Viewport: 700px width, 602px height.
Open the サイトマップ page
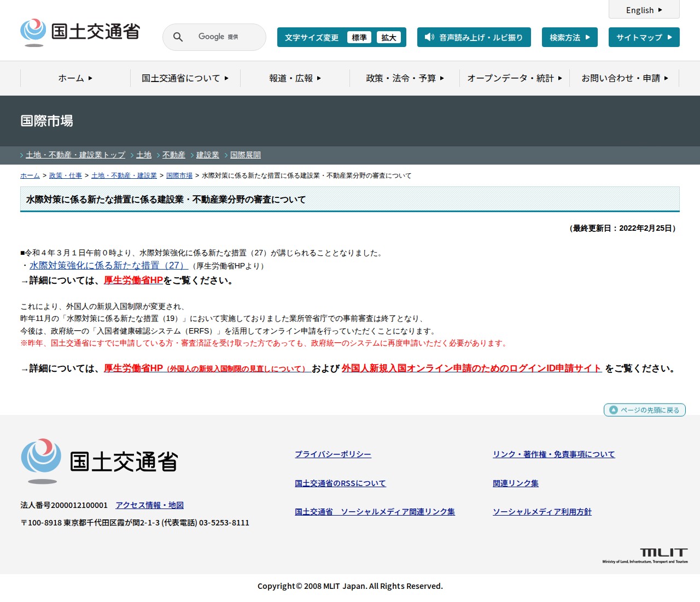[644, 37]
